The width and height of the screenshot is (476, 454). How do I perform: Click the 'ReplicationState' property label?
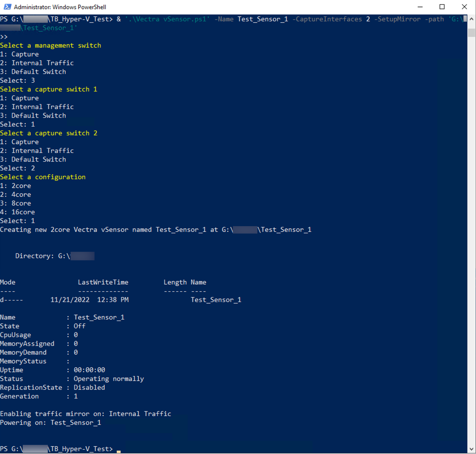(x=31, y=388)
